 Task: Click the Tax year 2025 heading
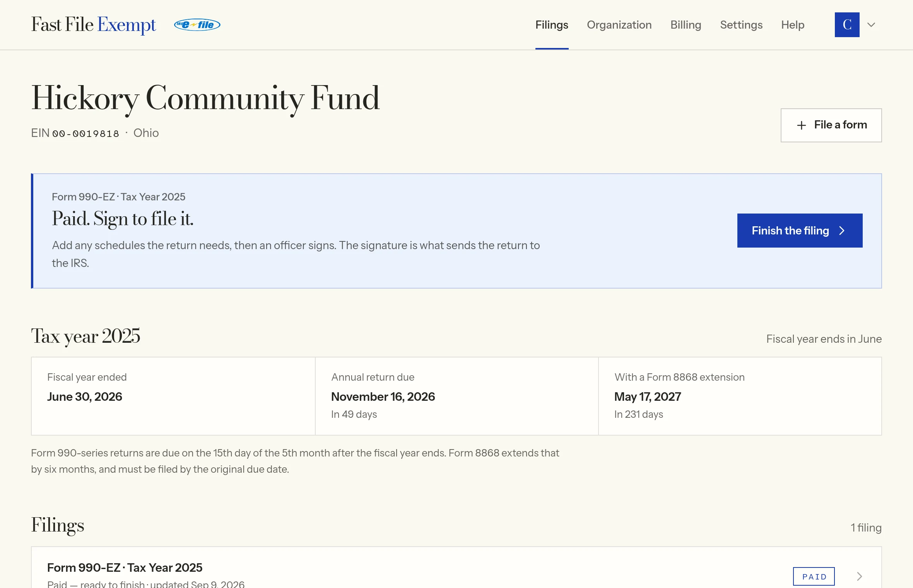point(85,336)
